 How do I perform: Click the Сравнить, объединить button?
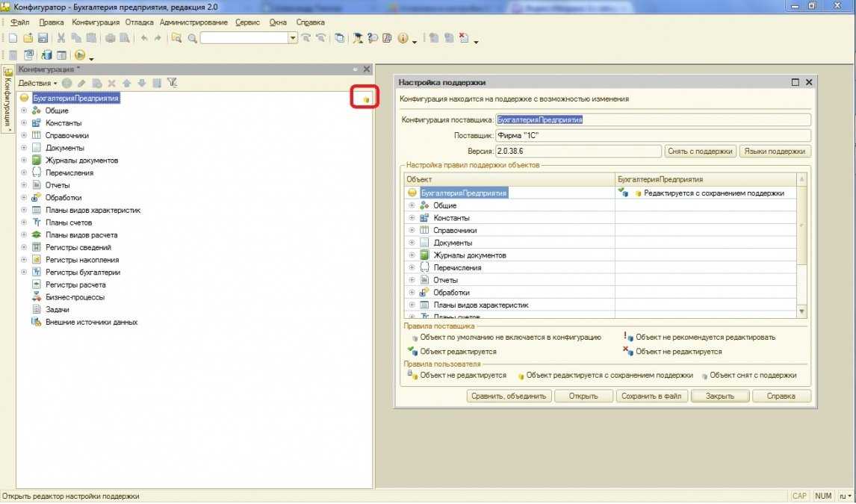point(509,396)
